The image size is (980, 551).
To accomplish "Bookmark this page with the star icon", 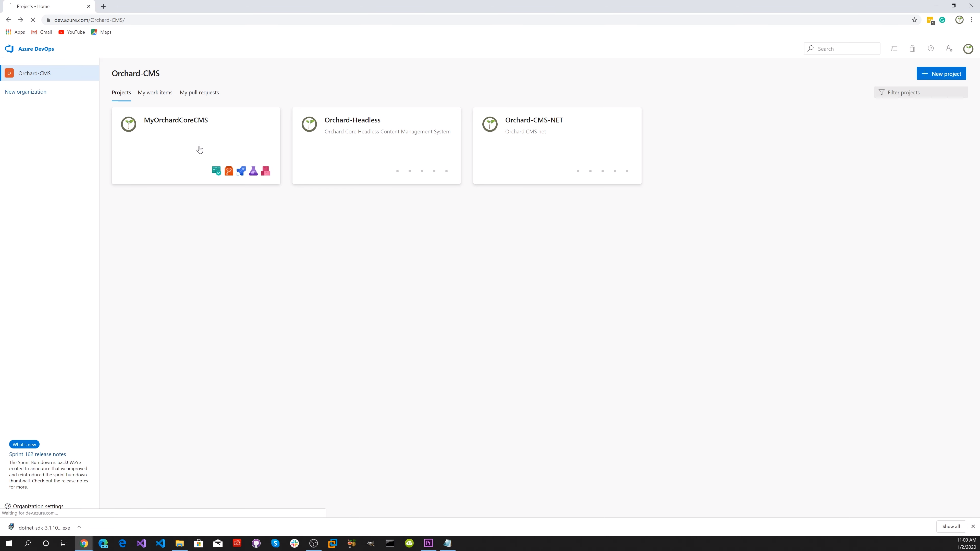I will [915, 20].
